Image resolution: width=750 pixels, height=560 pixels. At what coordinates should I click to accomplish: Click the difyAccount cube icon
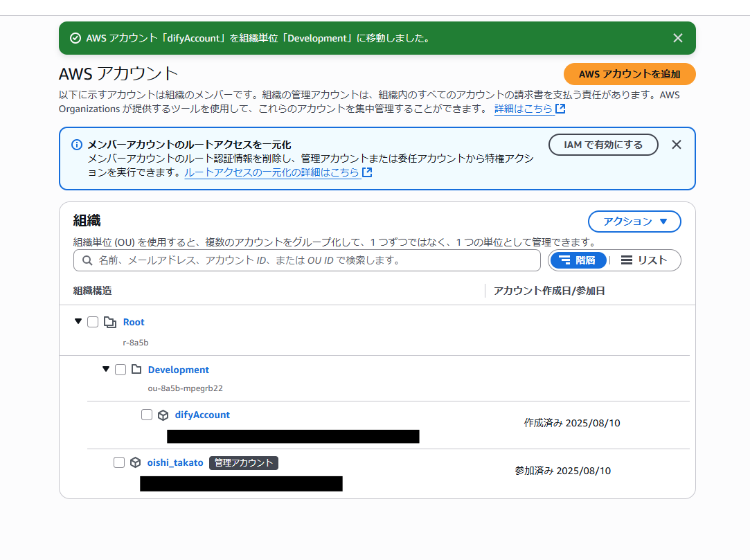[163, 415]
